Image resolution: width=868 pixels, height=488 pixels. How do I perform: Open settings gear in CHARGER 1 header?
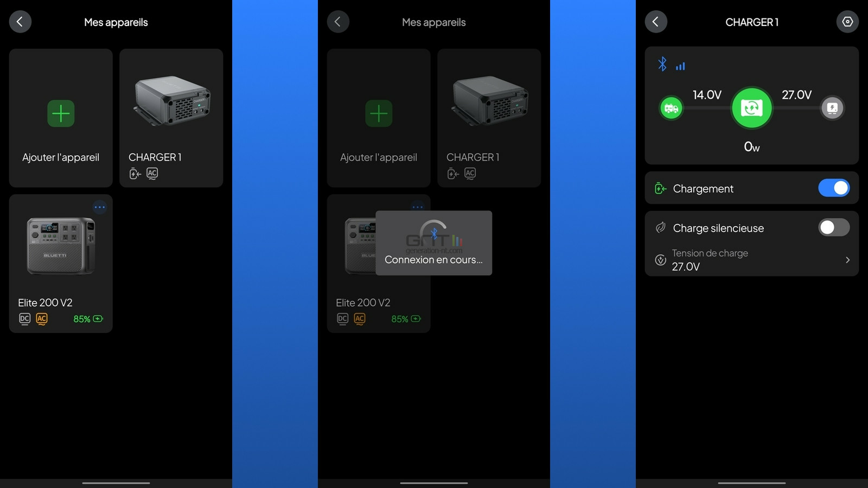(x=847, y=22)
